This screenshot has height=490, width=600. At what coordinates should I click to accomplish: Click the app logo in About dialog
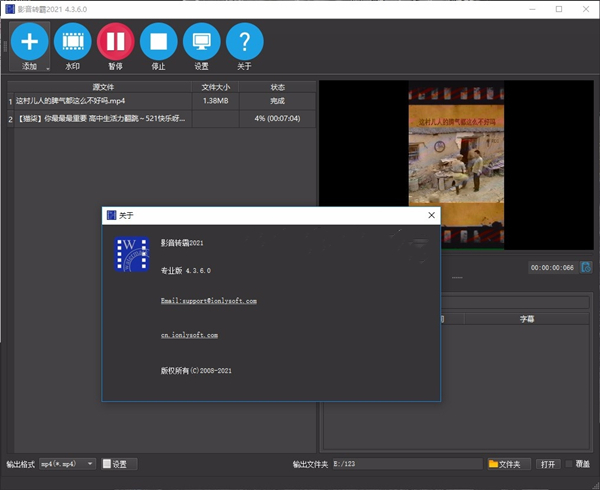click(x=131, y=255)
